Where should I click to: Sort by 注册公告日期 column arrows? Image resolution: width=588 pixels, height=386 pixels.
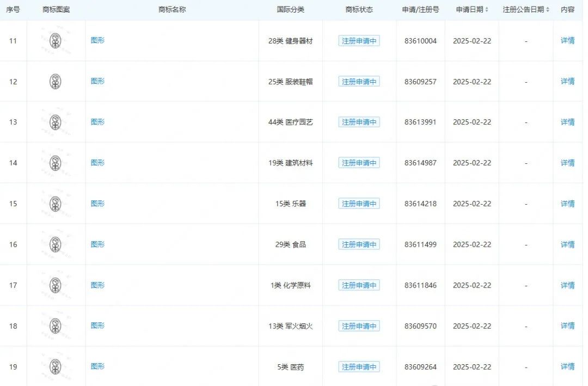(x=548, y=10)
